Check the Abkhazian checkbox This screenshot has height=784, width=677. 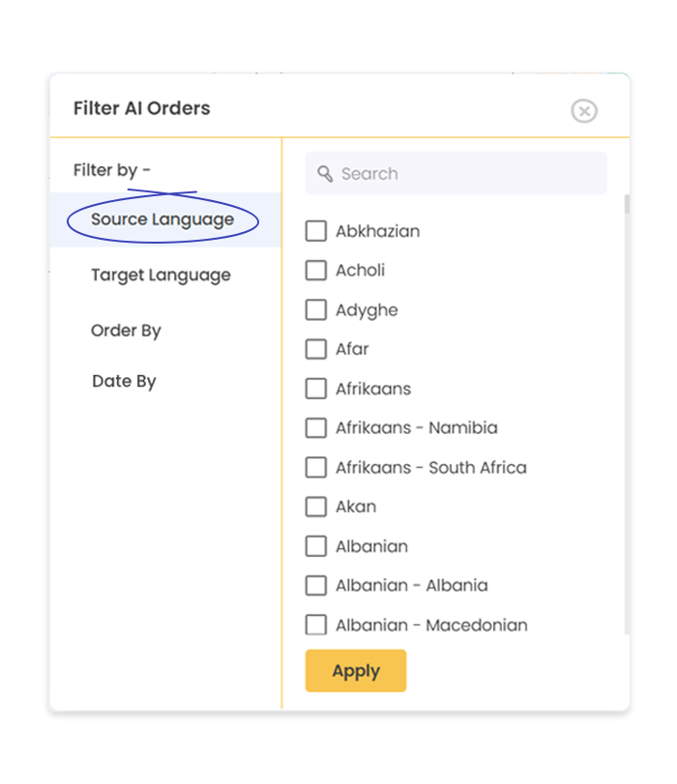pyautogui.click(x=315, y=231)
